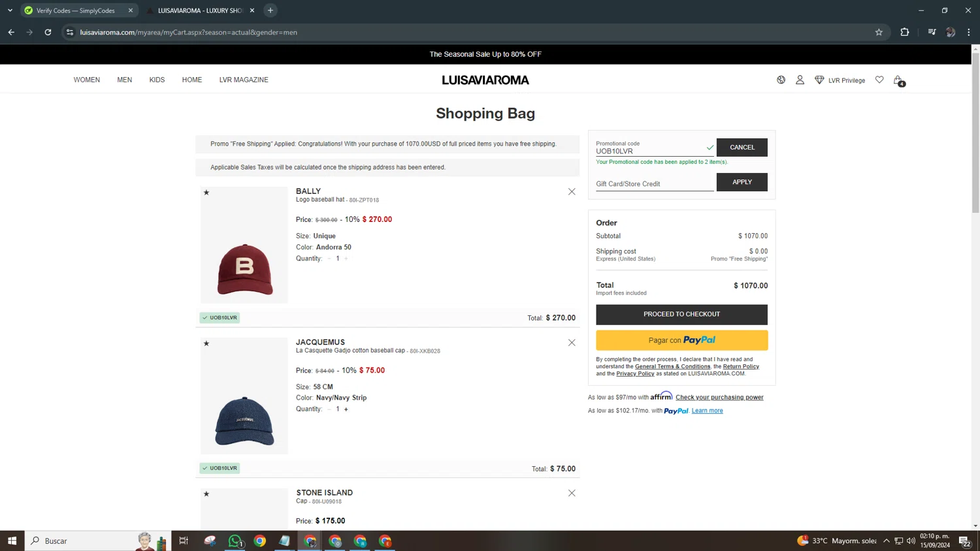Decrease Jacquemus cap quantity with minus

click(x=329, y=409)
